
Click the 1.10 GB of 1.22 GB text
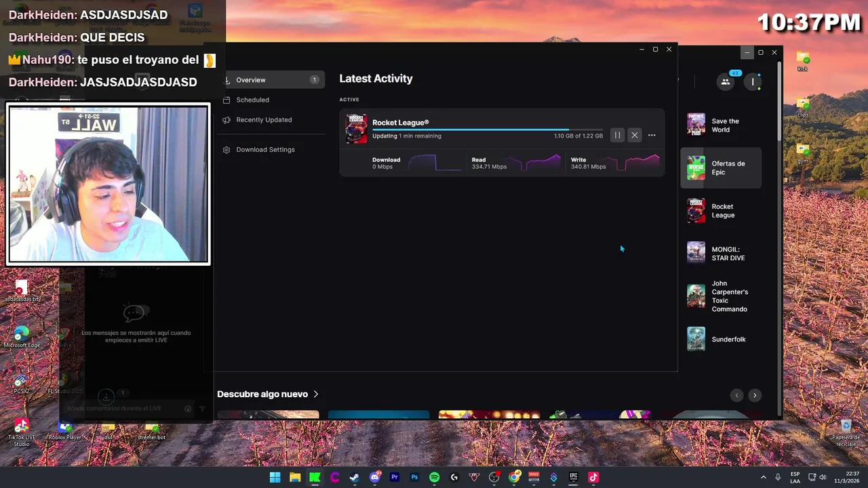tap(578, 136)
